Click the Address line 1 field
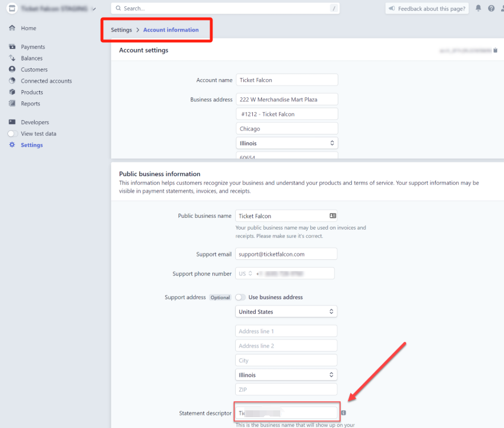504x428 pixels. pyautogui.click(x=286, y=331)
